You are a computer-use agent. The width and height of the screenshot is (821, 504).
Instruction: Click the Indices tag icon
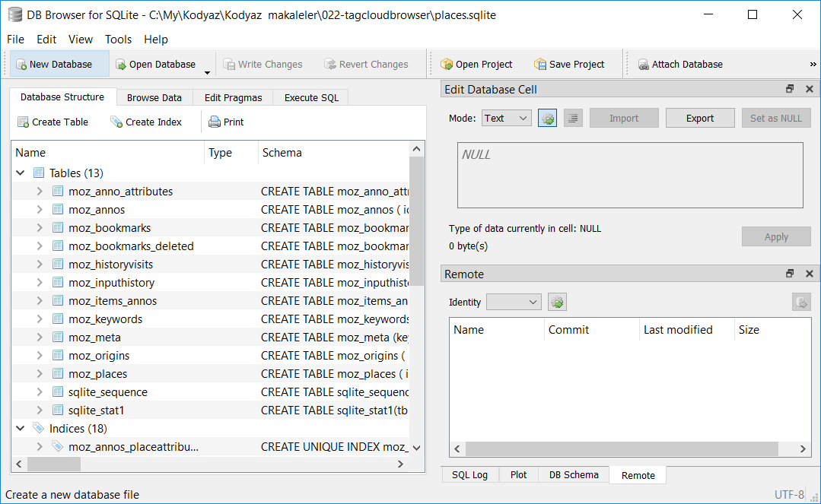(x=38, y=428)
